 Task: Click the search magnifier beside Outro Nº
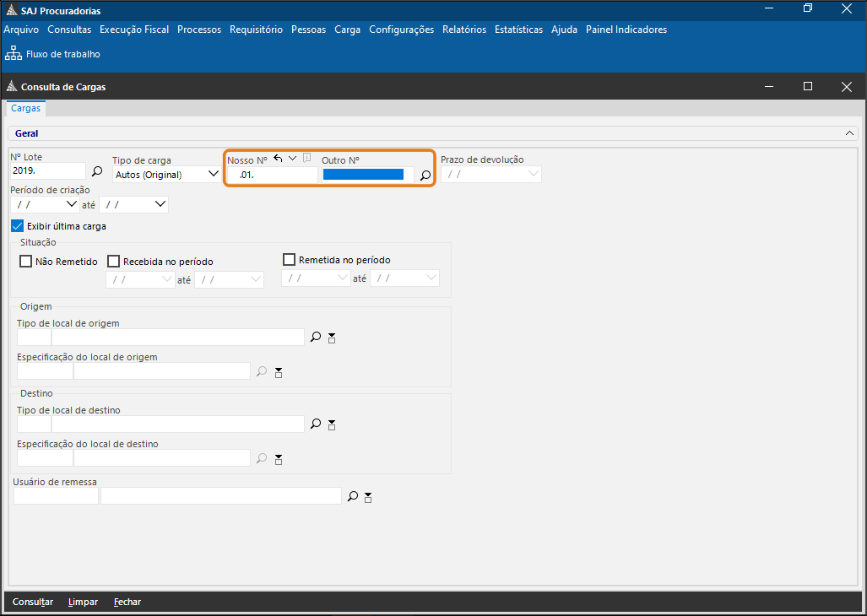[425, 176]
